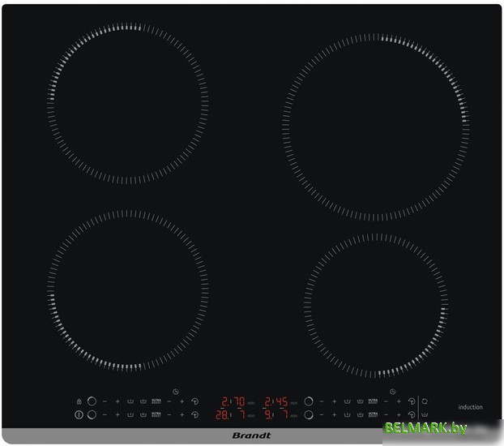This screenshot has height=446, width=504.
Task: Tap the red 2:70 timer display
Action: point(233,401)
